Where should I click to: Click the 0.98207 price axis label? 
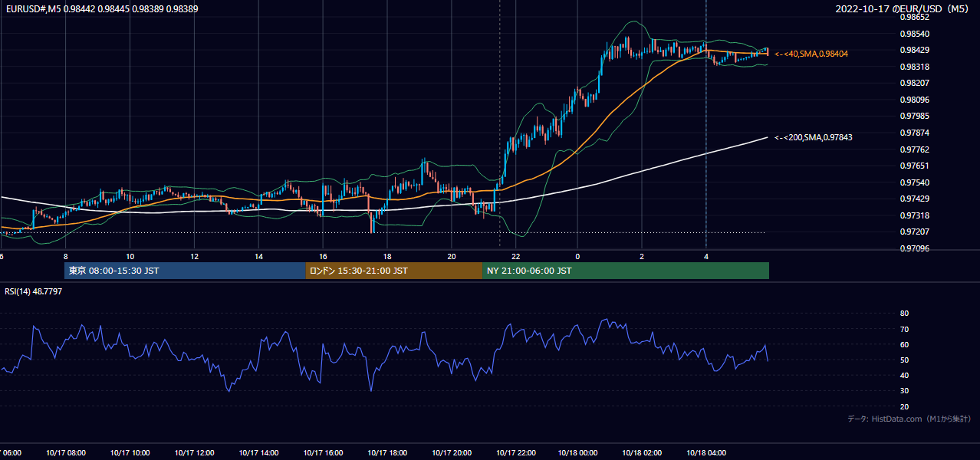click(x=914, y=83)
